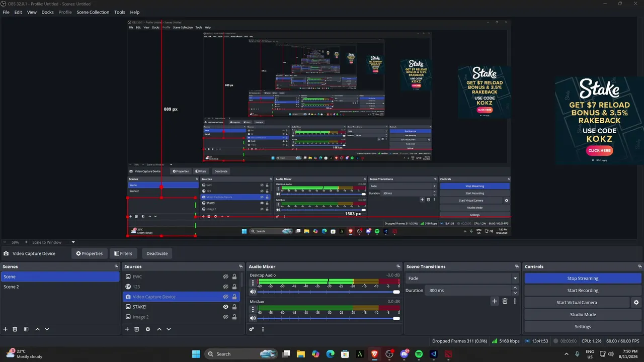Viewport: 644px width, 362px height.
Task: Open virtual camera settings gear
Action: pyautogui.click(x=636, y=303)
